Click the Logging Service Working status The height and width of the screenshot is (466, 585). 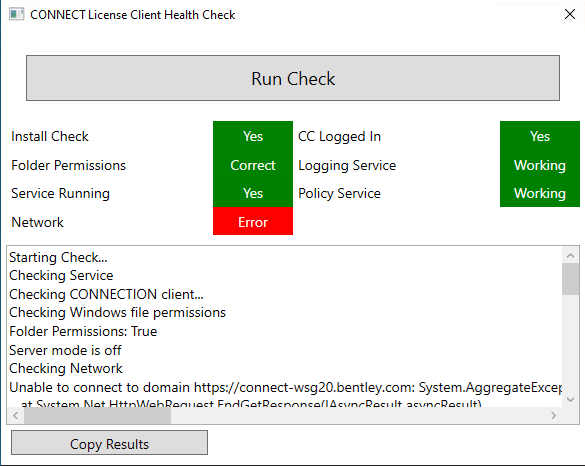(540, 165)
